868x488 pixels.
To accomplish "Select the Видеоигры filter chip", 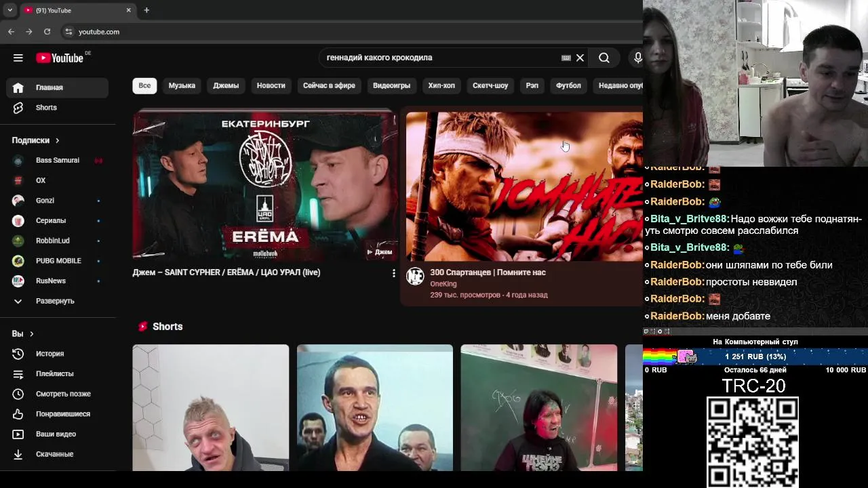I will click(391, 85).
